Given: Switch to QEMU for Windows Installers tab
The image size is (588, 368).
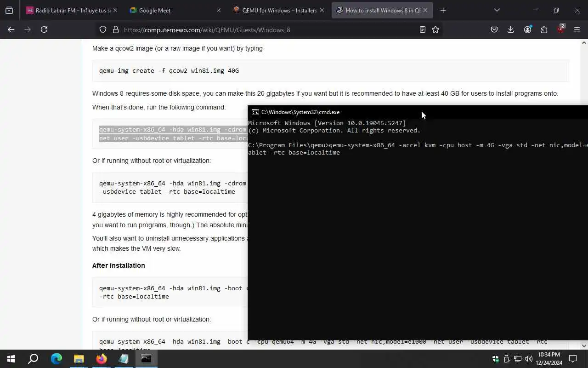Looking at the screenshot, I should pyautogui.click(x=278, y=10).
